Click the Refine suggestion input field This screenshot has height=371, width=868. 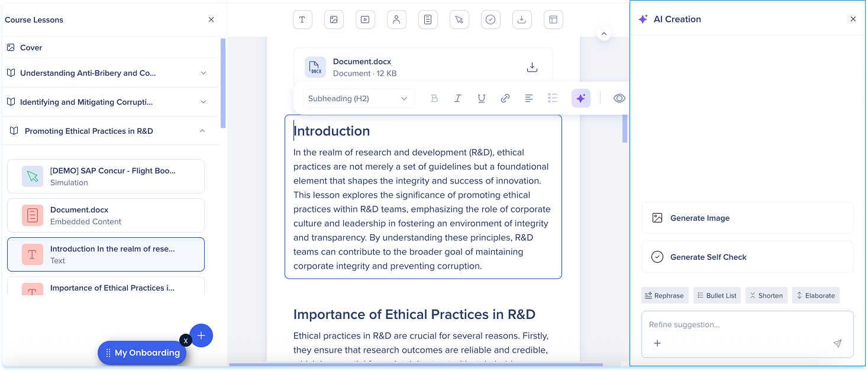(x=740, y=324)
